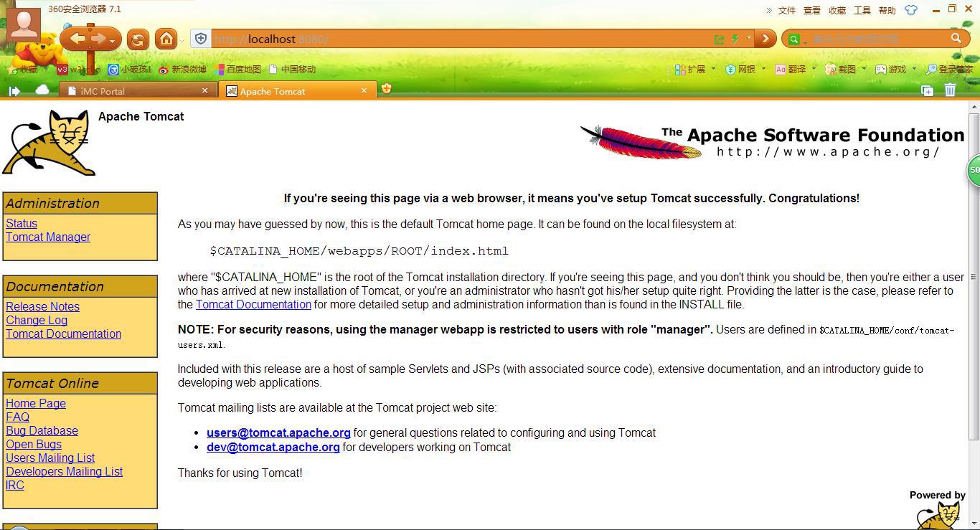This screenshot has width=980, height=530.
Task: Close the Apache Tomcat tab
Action: click(364, 90)
